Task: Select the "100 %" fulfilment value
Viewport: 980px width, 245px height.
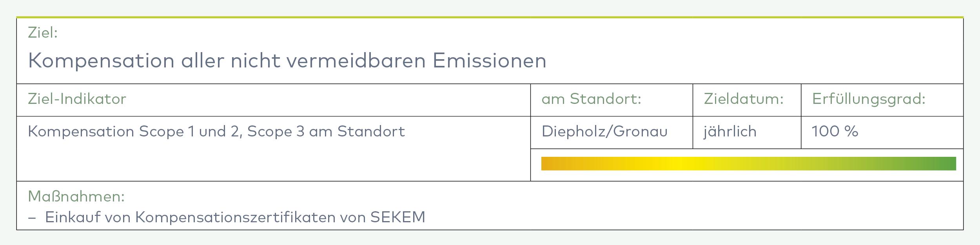Action: tap(835, 131)
